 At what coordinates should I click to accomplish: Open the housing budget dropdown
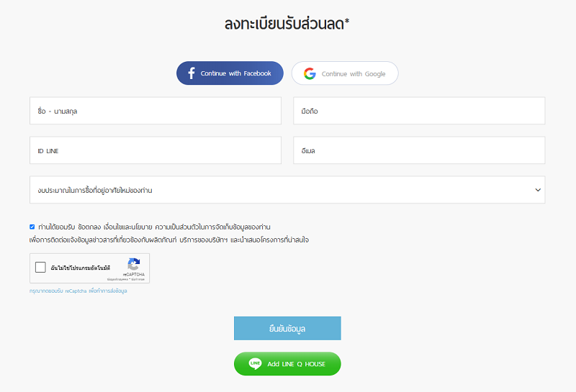click(x=287, y=190)
